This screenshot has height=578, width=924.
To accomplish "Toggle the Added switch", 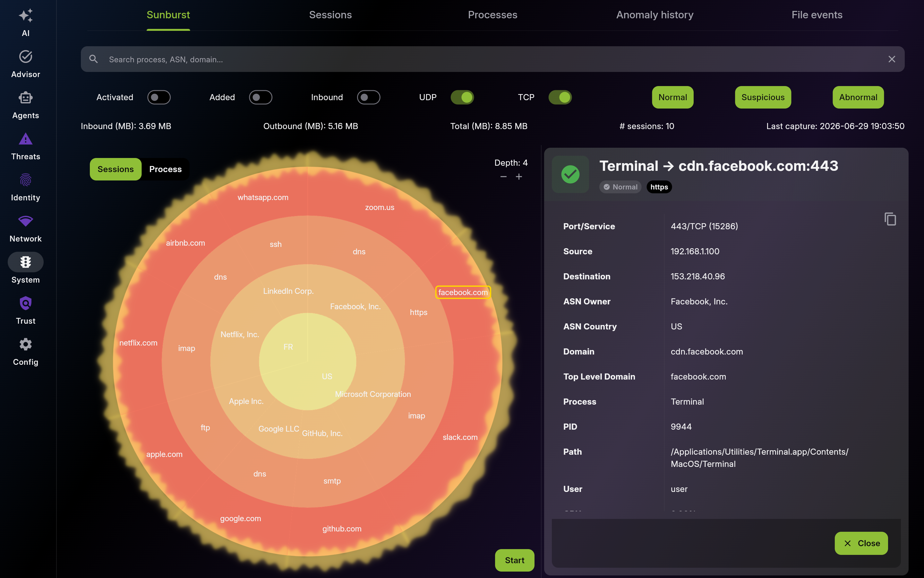I will pos(261,97).
